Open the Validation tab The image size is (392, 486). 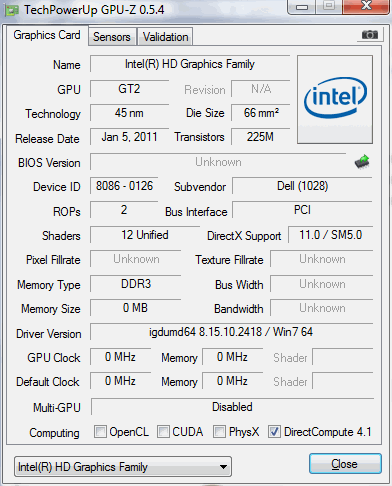click(x=165, y=37)
